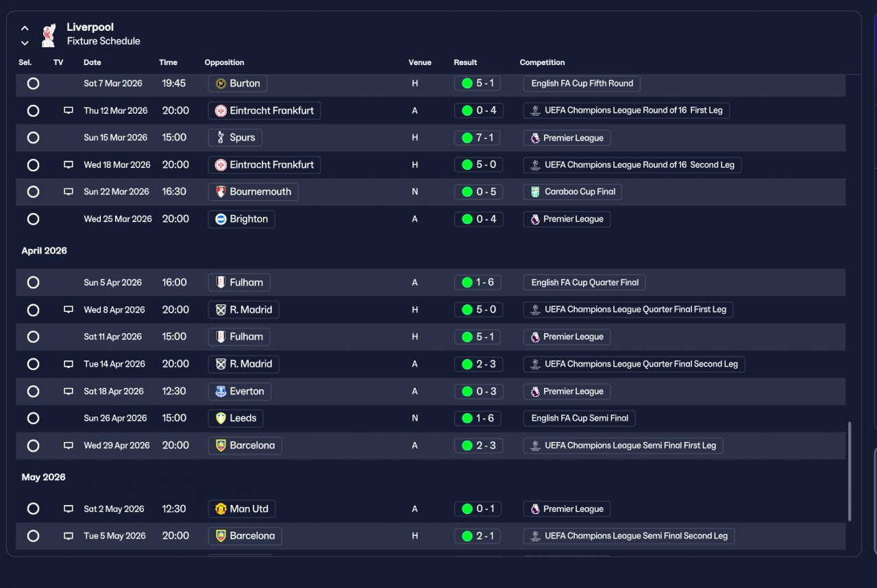Viewport: 877px width, 588px height.
Task: Click the 16:30 kickoff time
Action: [174, 192]
